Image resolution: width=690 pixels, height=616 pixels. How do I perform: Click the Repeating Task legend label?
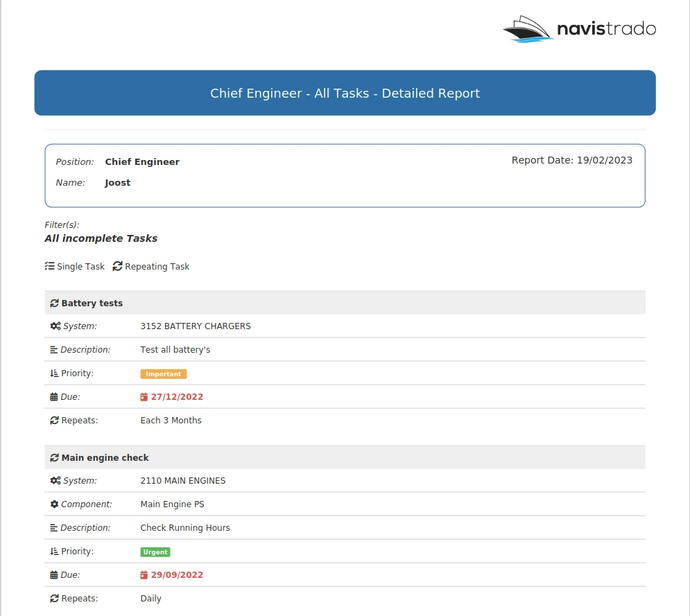[157, 267]
